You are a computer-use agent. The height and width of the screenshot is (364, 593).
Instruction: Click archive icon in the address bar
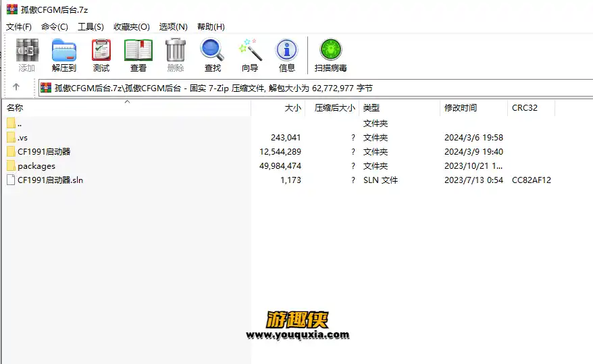pyautogui.click(x=46, y=88)
